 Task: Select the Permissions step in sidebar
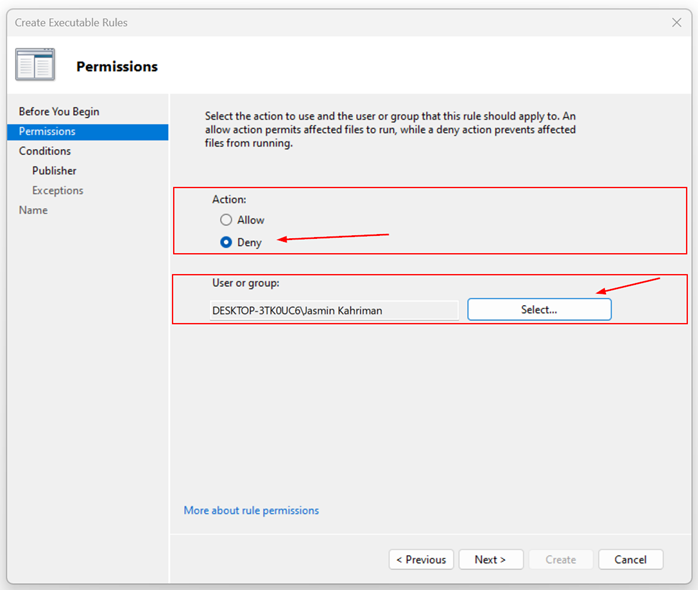[47, 131]
